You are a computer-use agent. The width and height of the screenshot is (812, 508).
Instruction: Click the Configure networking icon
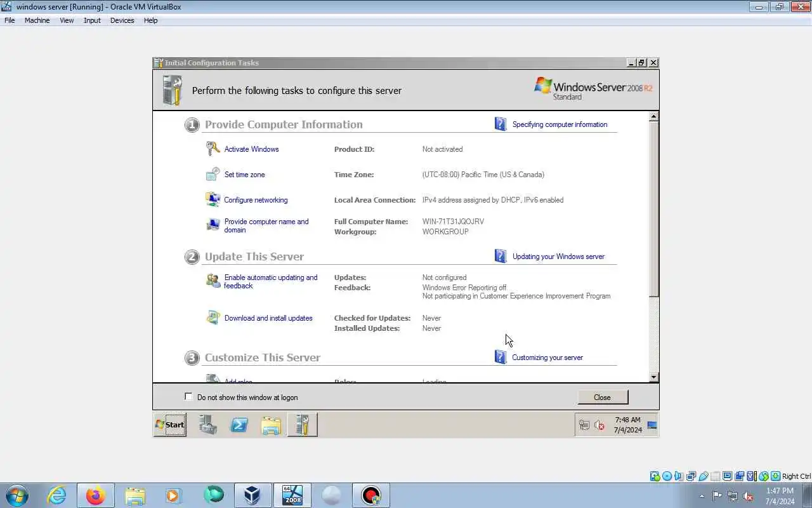(213, 199)
